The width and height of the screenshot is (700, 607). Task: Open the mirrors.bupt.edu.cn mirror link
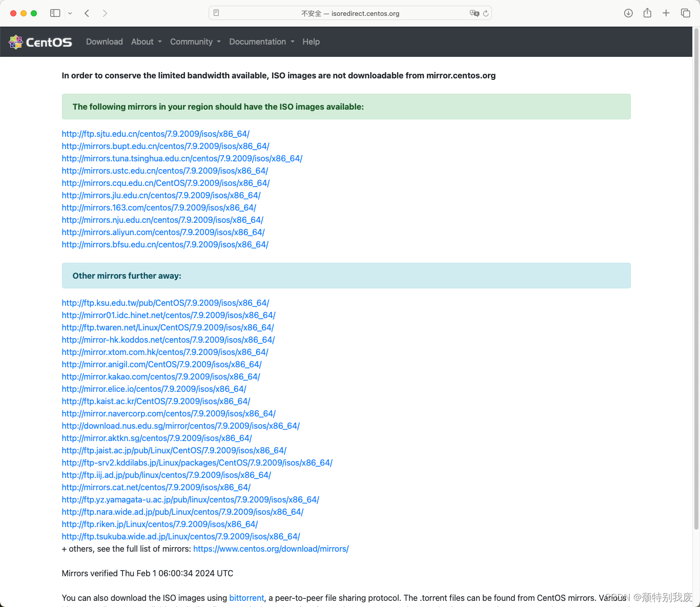coord(166,146)
